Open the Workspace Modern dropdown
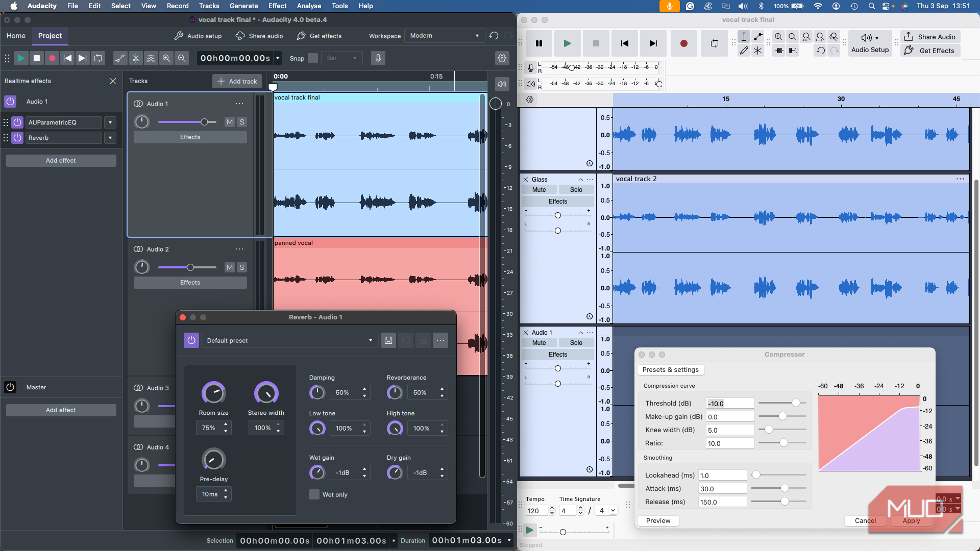This screenshot has height=551, width=980. [445, 36]
